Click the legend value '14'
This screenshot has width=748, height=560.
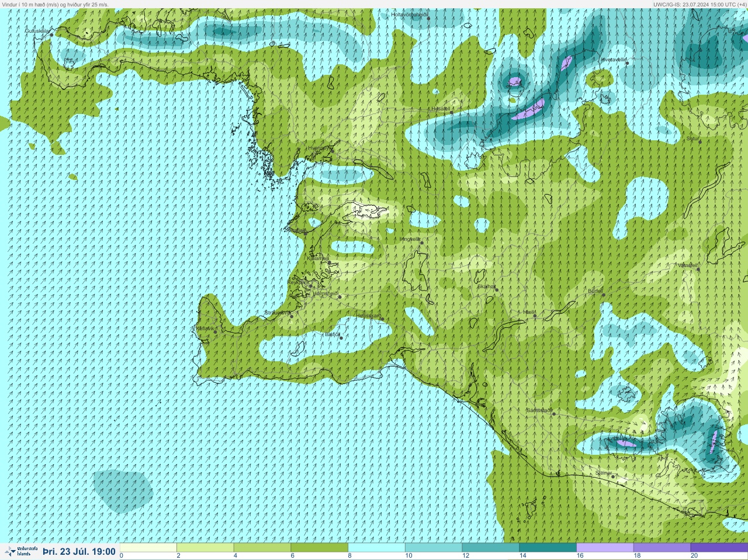click(x=522, y=556)
